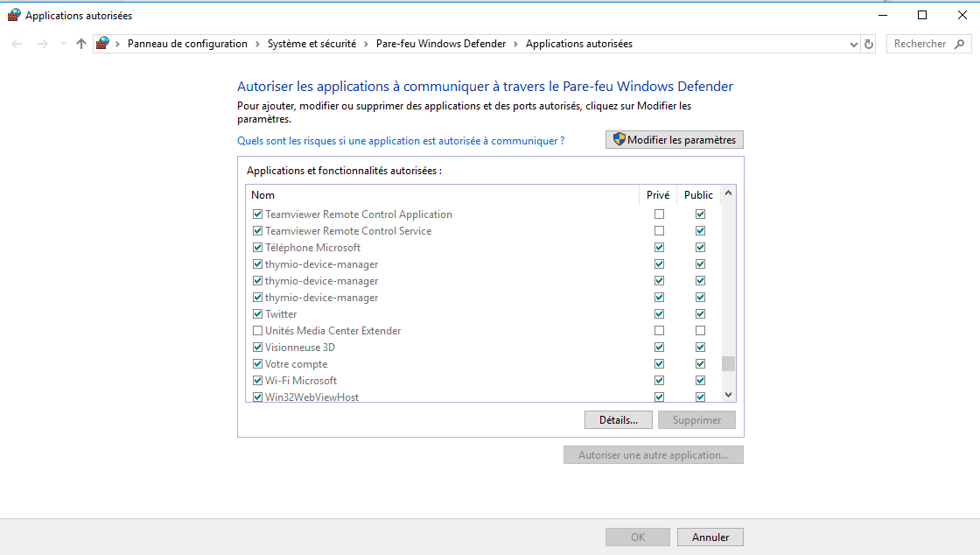The height and width of the screenshot is (555, 980).
Task: Click the Supprimer button
Action: [696, 420]
